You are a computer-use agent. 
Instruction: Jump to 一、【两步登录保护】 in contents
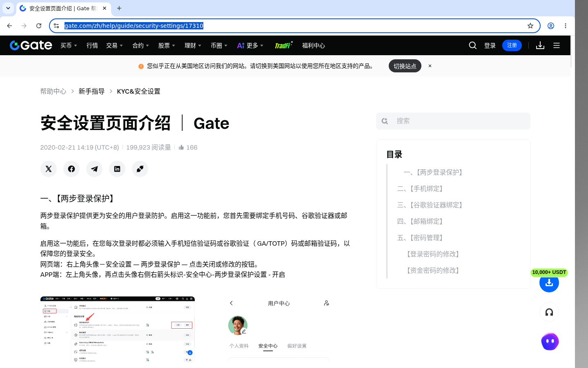pyautogui.click(x=434, y=172)
